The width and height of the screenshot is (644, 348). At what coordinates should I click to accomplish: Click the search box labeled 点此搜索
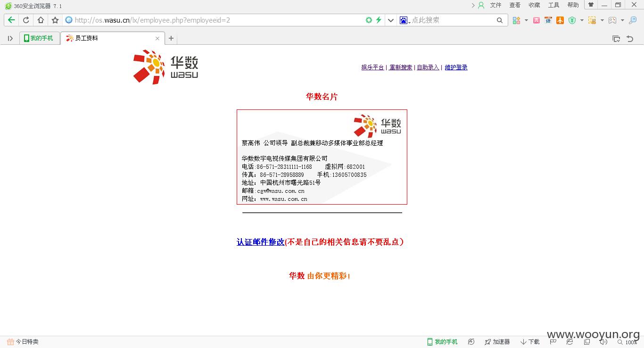coord(453,20)
